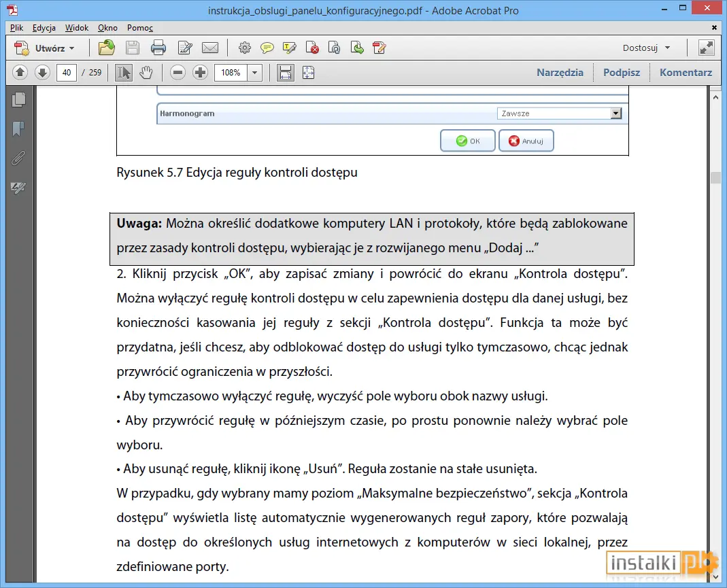The height and width of the screenshot is (588, 727).
Task: Open the Plik menu
Action: click(17, 28)
